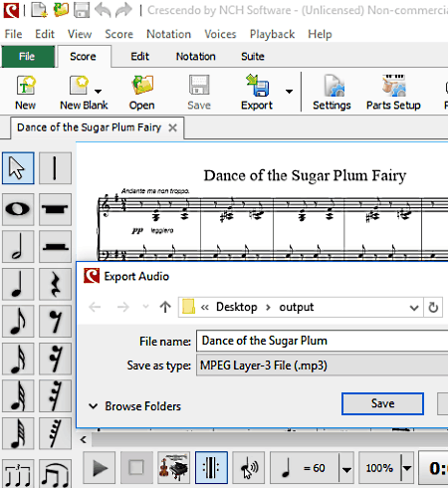448x490 pixels.
Task: Open recent locations dropdown in dialog
Action: click(x=145, y=307)
